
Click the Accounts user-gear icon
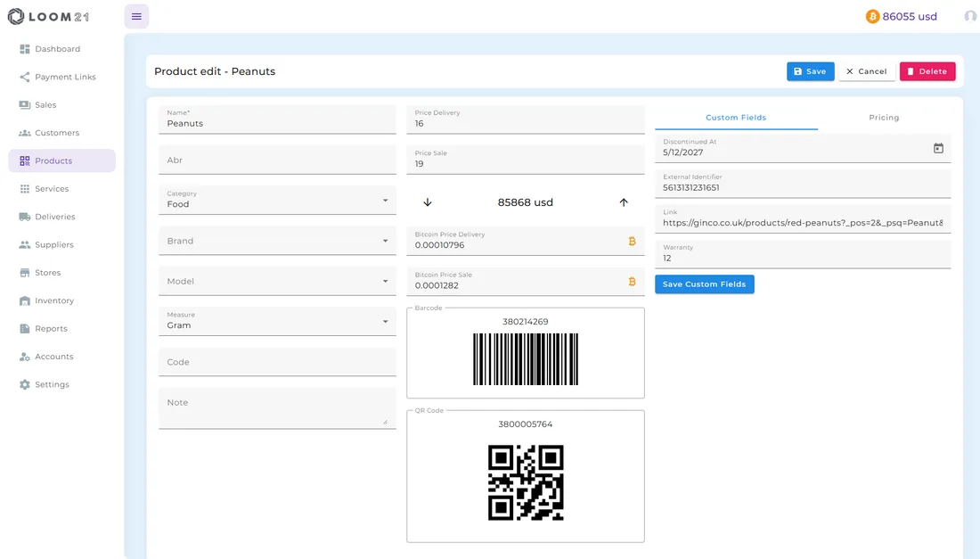(x=25, y=357)
